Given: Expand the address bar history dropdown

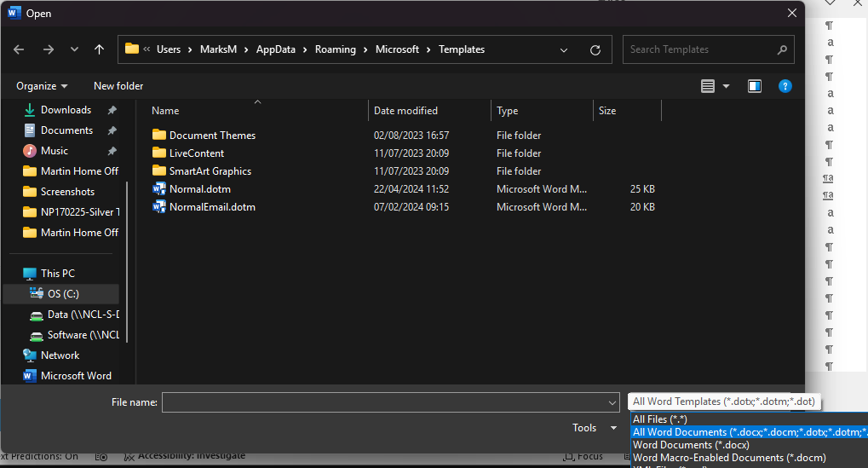Looking at the screenshot, I should [x=564, y=49].
